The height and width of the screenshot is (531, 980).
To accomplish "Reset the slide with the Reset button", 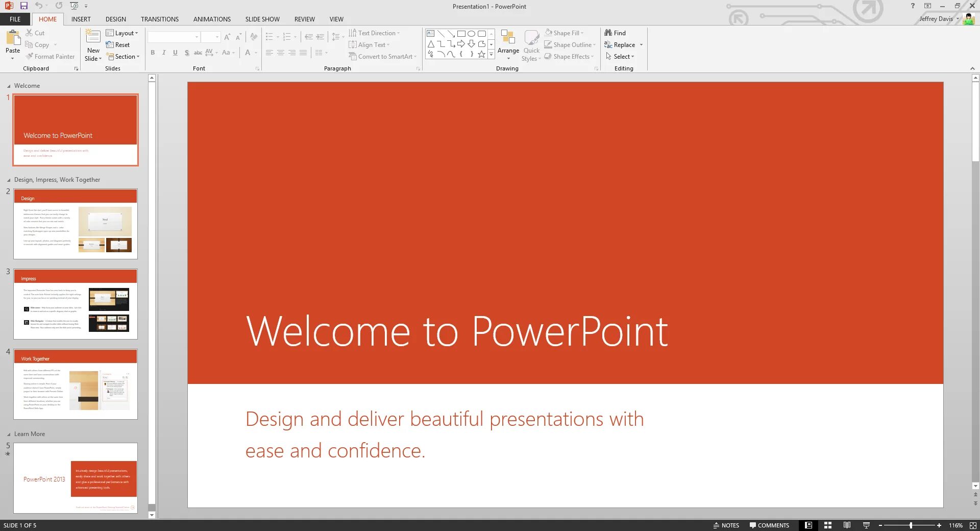I will [x=118, y=45].
